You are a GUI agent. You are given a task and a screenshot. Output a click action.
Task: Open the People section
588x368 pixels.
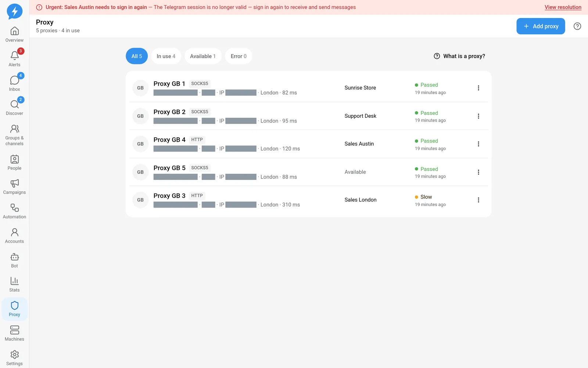[14, 163]
